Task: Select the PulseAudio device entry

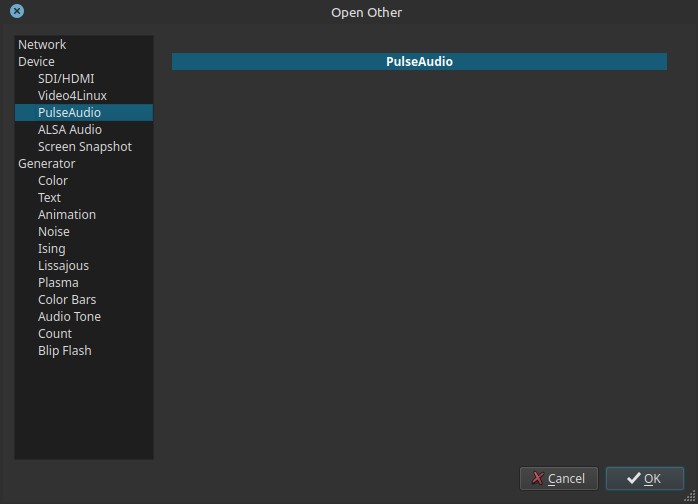Action: click(x=69, y=113)
